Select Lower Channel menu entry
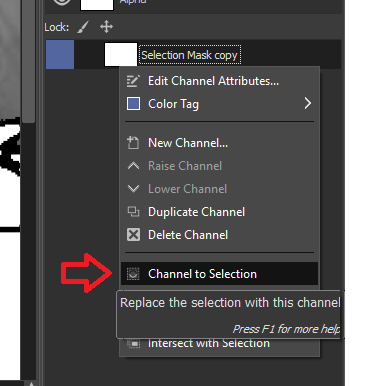The width and height of the screenshot is (366, 386). point(219,189)
